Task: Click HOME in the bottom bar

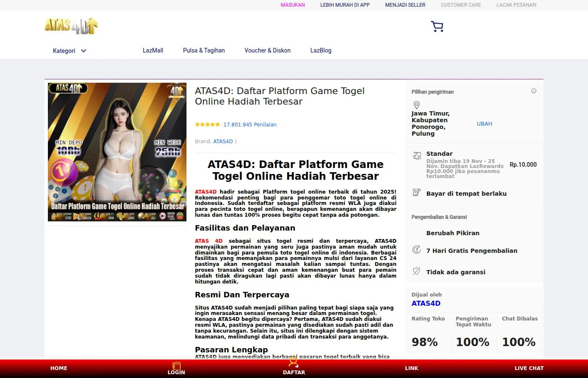Action: (x=59, y=368)
